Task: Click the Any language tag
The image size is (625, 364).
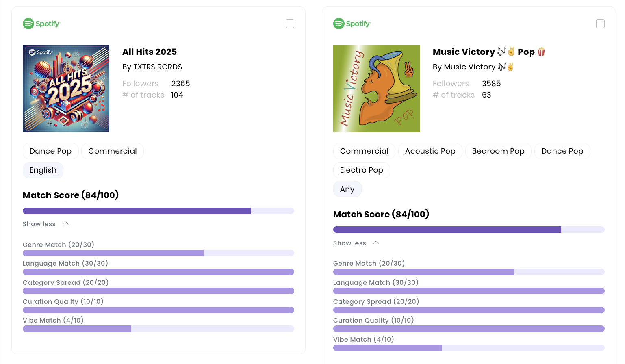Action: click(x=347, y=189)
